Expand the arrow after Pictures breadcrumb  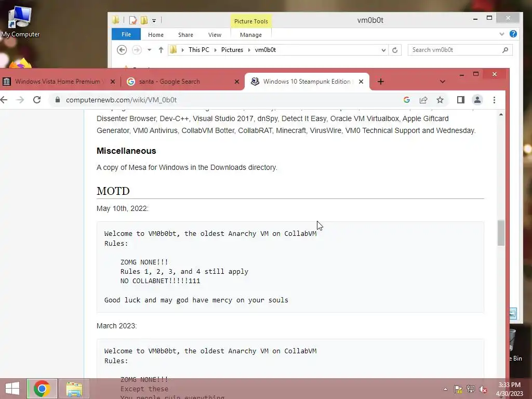(x=249, y=50)
